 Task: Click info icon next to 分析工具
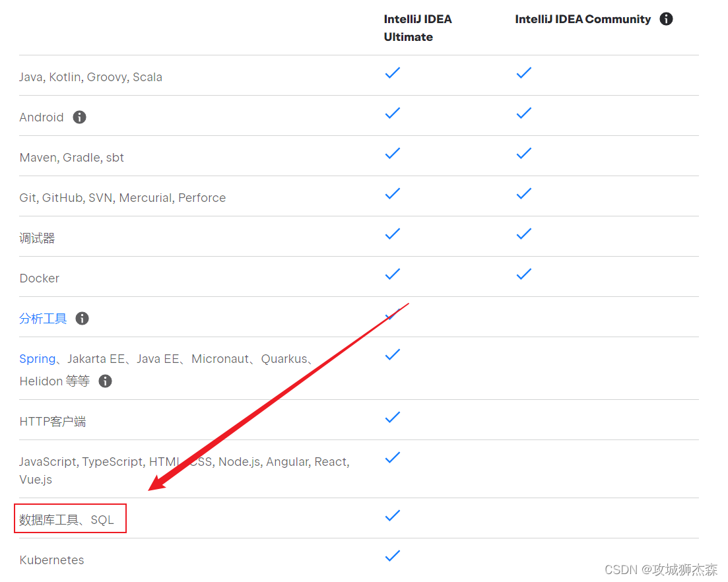point(82,318)
